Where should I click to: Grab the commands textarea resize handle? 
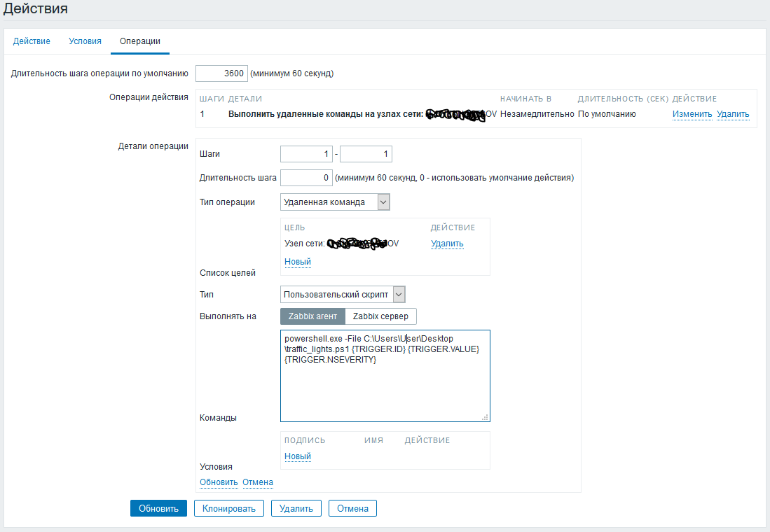tap(485, 417)
